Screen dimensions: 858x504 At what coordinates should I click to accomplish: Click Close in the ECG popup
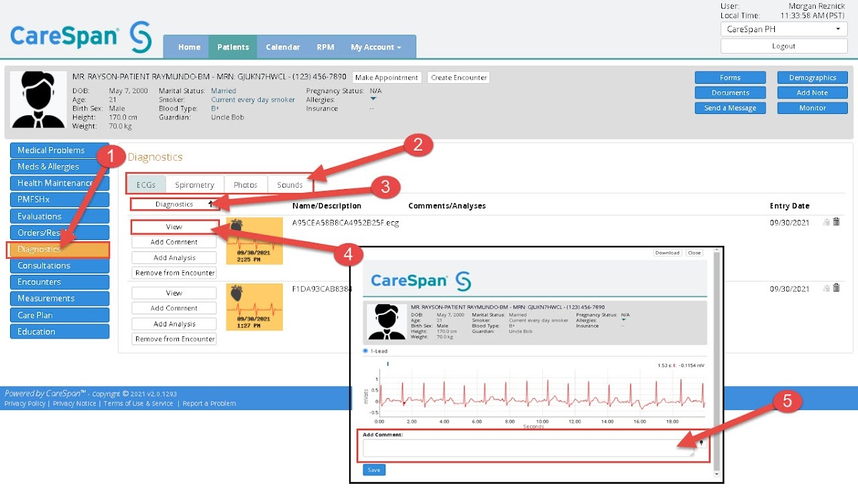(x=694, y=253)
